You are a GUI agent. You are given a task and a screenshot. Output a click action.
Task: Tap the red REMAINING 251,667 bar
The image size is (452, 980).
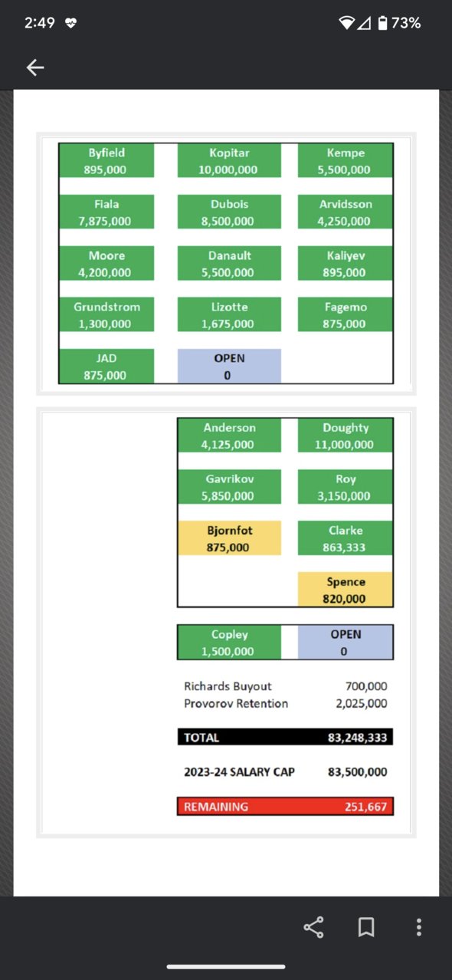tap(285, 807)
